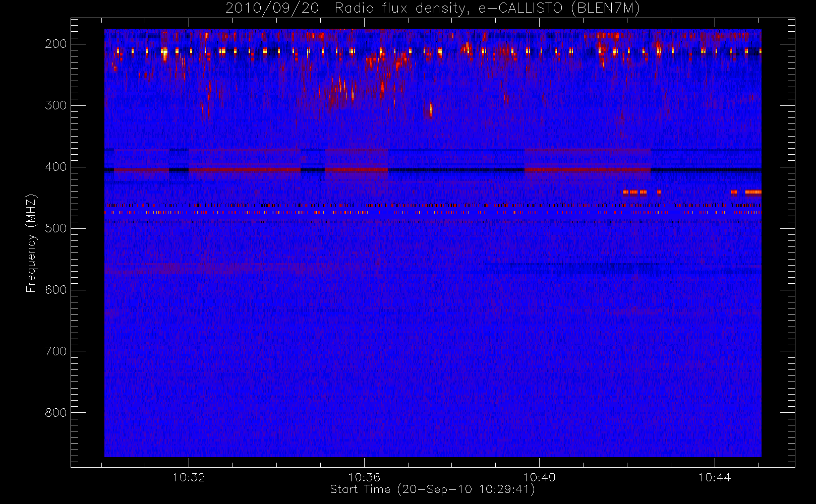Click the 600 frequency tick label
This screenshot has height=504, width=816.
[55, 290]
